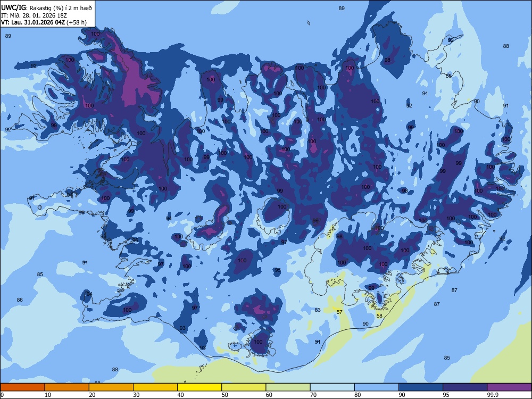Click the "57" humidity value on the map
This screenshot has height=399, width=532.
point(339,312)
